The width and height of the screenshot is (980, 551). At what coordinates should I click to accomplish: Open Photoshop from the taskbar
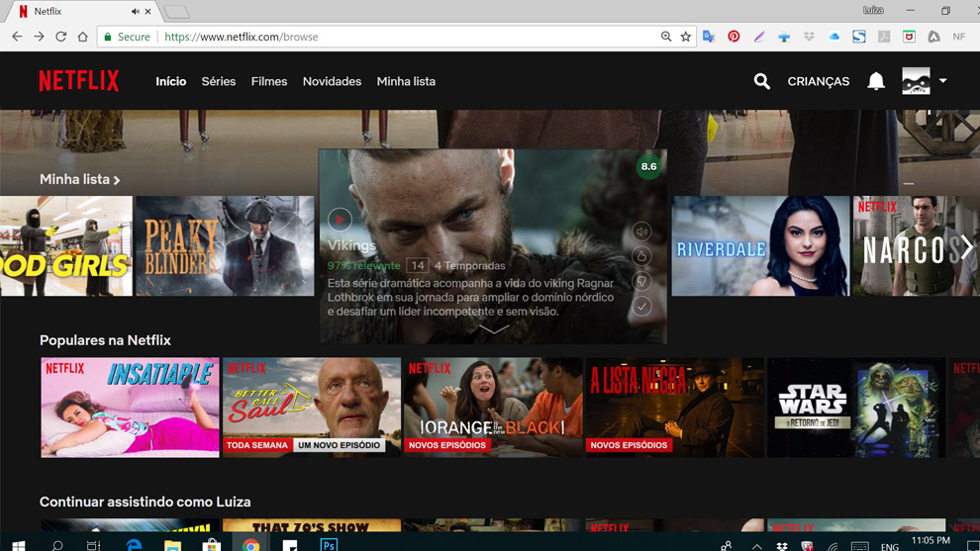click(x=329, y=545)
